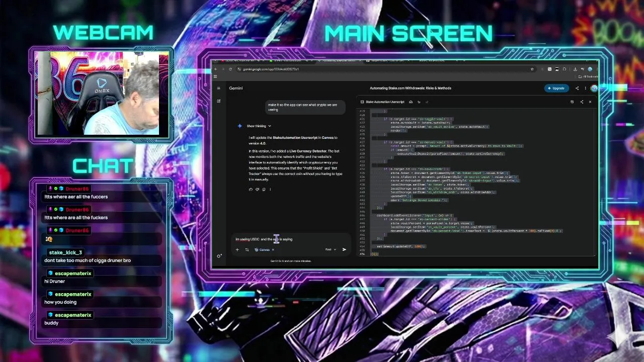Open the Fast model selector dropdown

coord(331,249)
